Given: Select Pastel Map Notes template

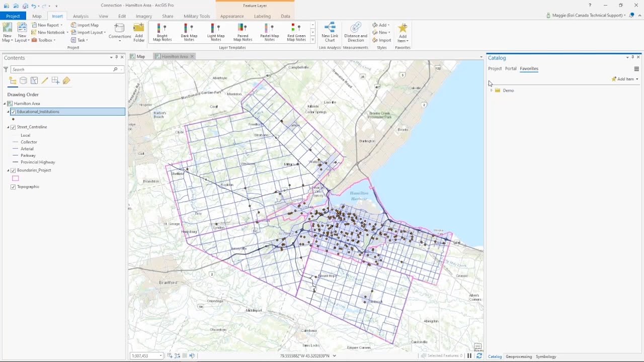Looking at the screenshot, I should click(x=269, y=33).
